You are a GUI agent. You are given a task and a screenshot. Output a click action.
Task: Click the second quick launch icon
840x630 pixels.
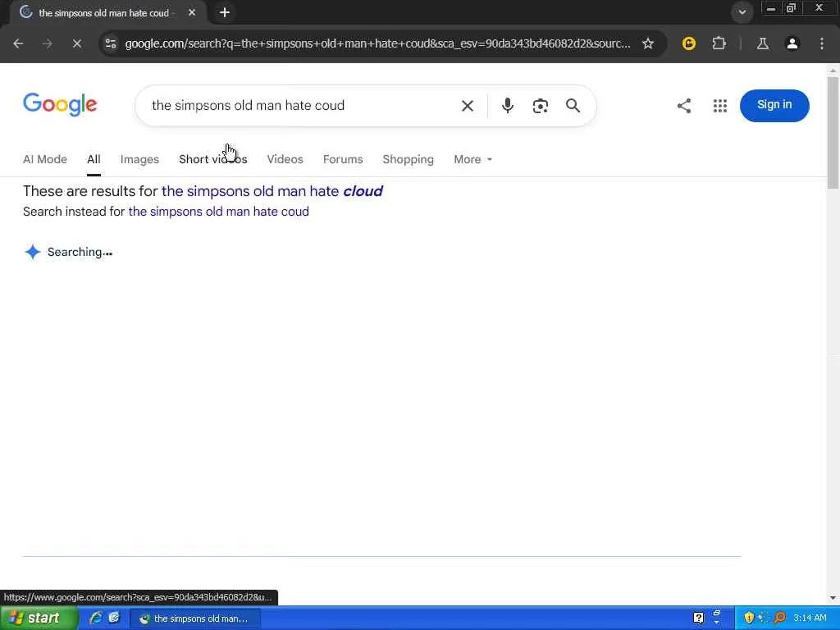pyautogui.click(x=113, y=618)
